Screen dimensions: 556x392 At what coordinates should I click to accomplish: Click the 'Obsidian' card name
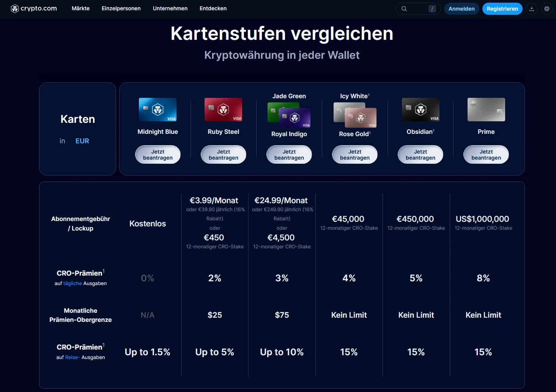click(x=420, y=132)
